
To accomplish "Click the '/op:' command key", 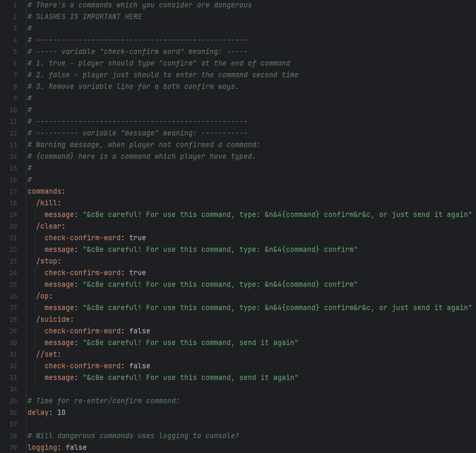I will (44, 296).
